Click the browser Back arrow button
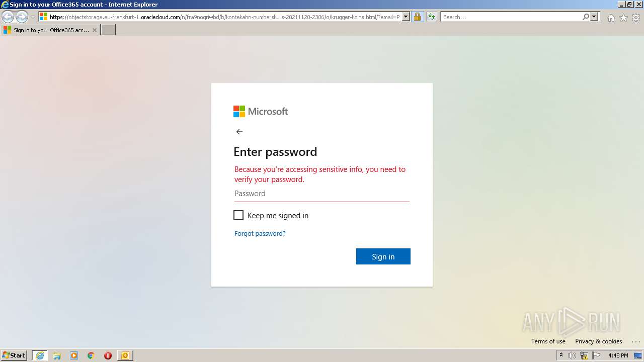 click(8, 17)
